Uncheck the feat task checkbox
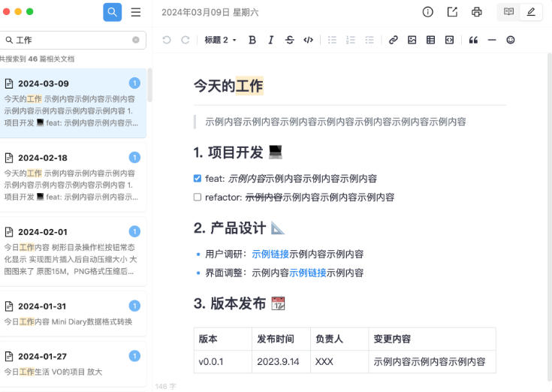 (198, 179)
